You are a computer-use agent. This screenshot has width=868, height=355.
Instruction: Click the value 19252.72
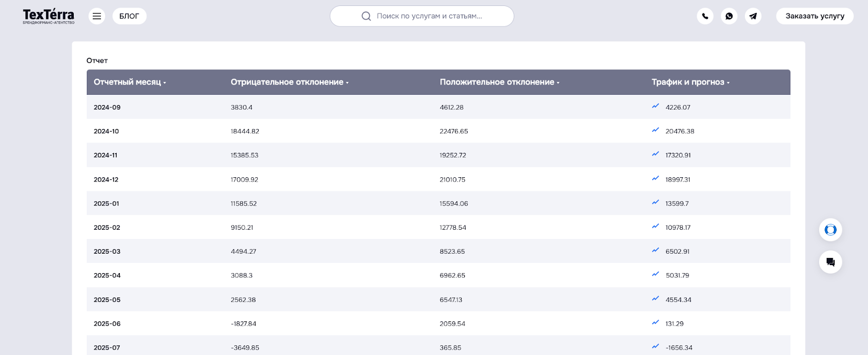point(453,155)
